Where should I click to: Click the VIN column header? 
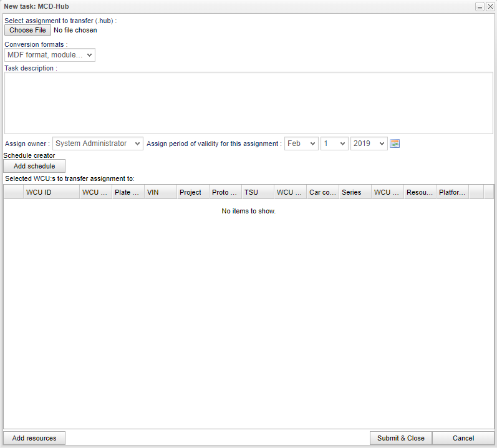point(160,192)
